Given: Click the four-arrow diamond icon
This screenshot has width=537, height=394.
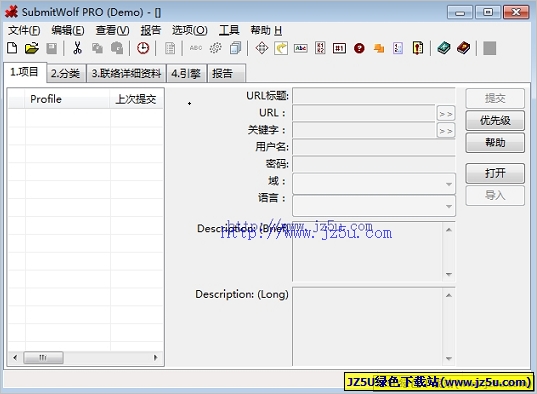Looking at the screenshot, I should [262, 48].
